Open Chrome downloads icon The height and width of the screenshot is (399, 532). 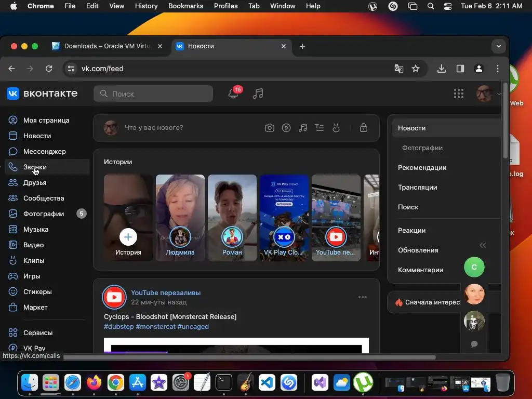[441, 69]
